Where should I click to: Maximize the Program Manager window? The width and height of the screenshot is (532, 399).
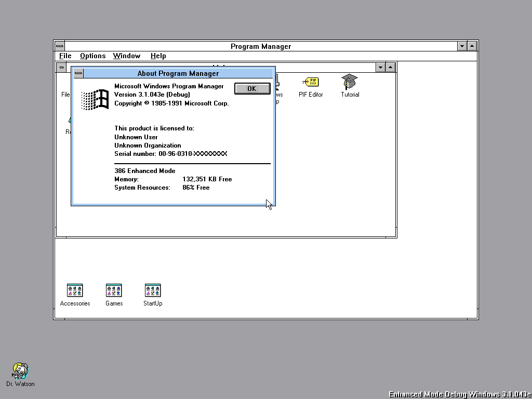(472, 46)
